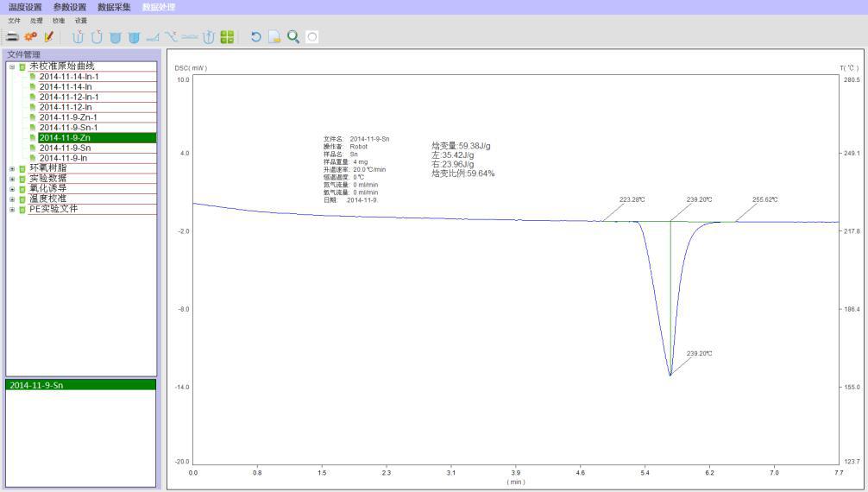Open the 文件 menu

(x=15, y=21)
